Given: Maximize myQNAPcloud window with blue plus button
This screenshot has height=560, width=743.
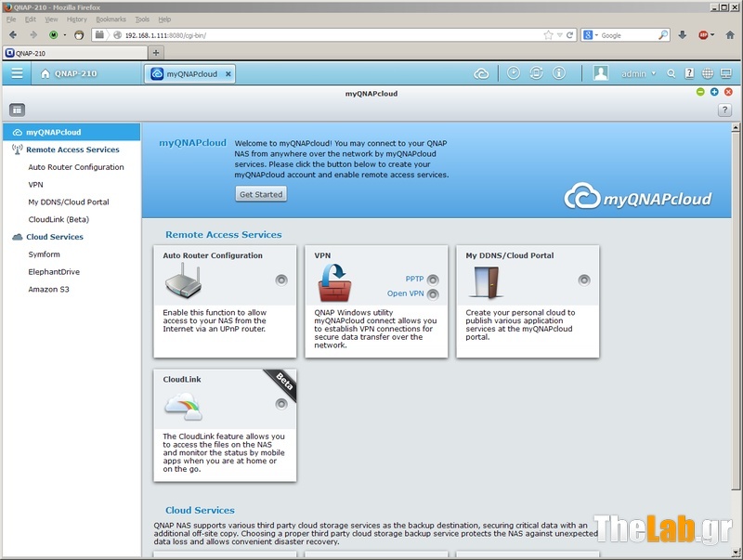Looking at the screenshot, I should click(714, 92).
